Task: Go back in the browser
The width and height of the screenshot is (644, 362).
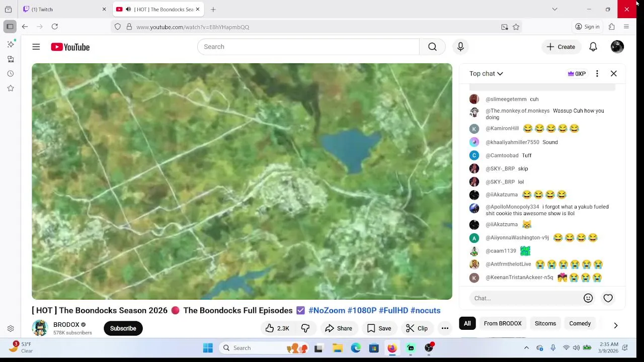Action: [25, 27]
